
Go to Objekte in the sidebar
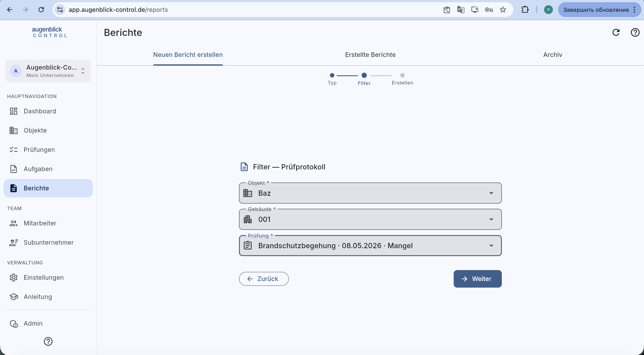pos(48,130)
